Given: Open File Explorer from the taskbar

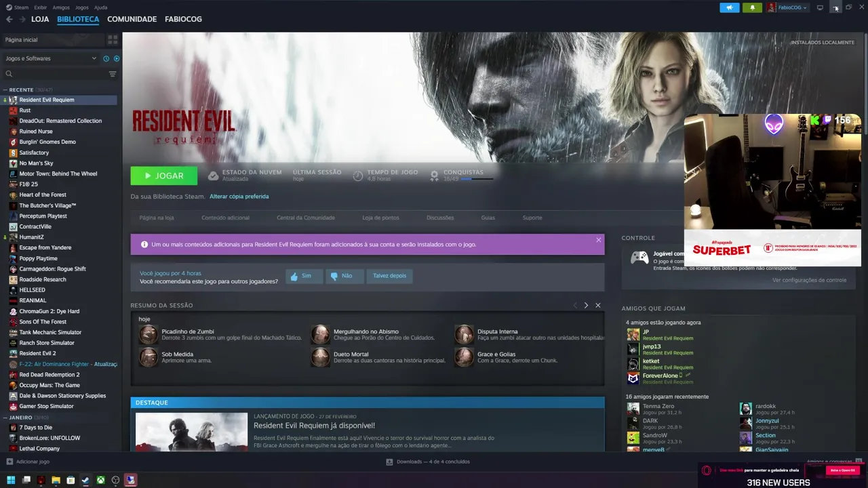Looking at the screenshot, I should pos(56,481).
